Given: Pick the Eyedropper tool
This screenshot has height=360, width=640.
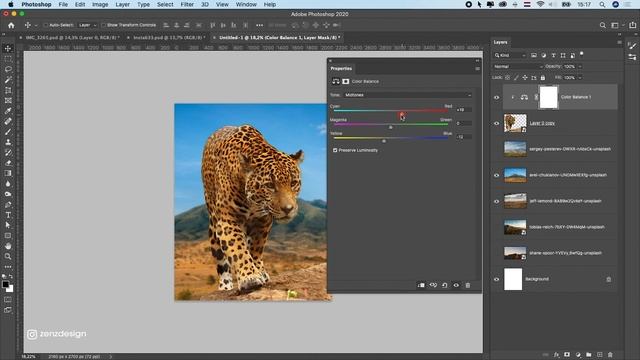Looking at the screenshot, I should [x=8, y=111].
